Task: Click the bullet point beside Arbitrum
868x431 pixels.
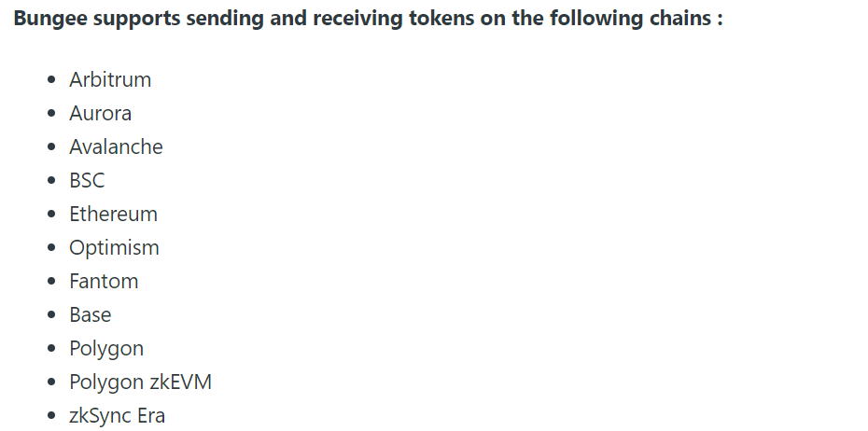Action: pyautogui.click(x=52, y=79)
